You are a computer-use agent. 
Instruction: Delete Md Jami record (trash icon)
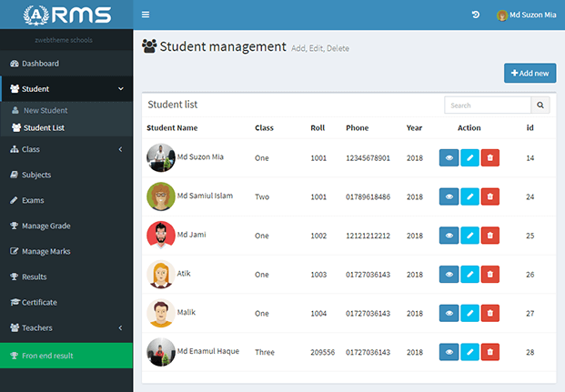(x=490, y=236)
